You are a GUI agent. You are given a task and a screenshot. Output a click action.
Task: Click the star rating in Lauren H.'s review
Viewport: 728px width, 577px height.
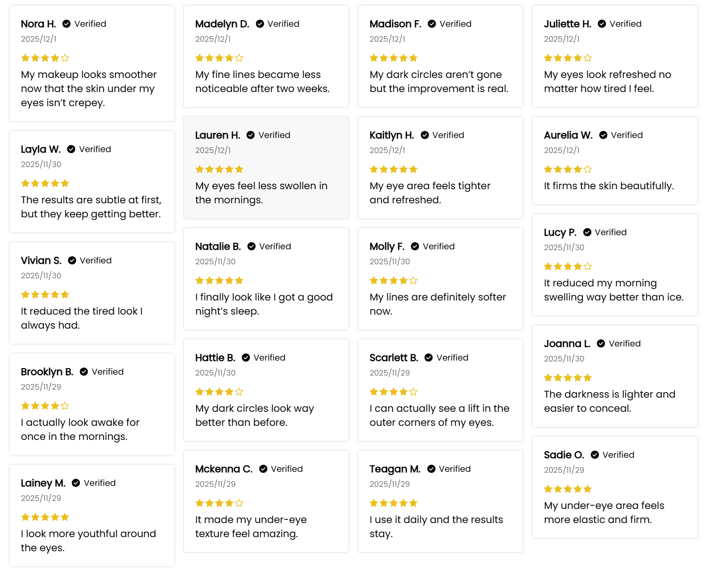tap(219, 169)
